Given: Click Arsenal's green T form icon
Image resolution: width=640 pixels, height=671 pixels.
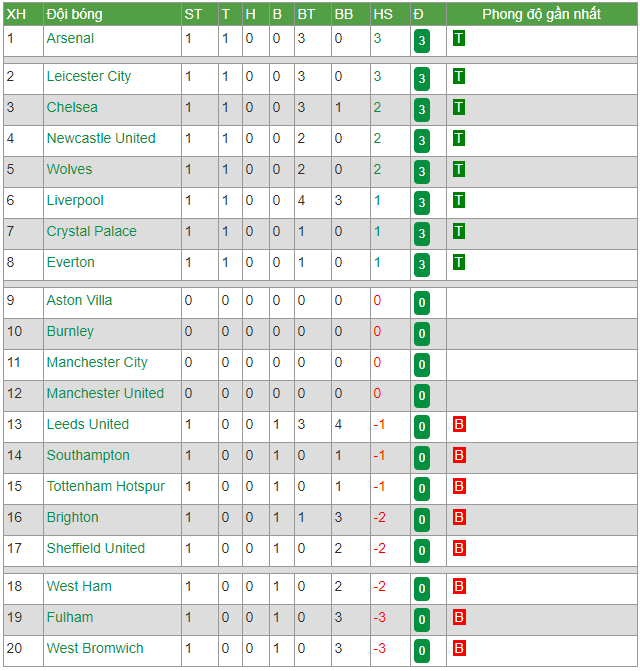Looking at the screenshot, I should 459,39.
